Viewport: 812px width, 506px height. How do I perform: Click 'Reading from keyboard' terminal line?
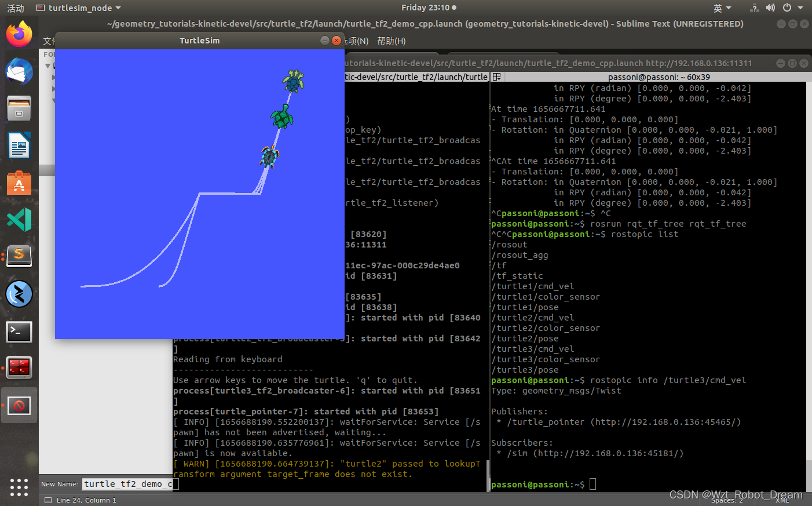(228, 359)
